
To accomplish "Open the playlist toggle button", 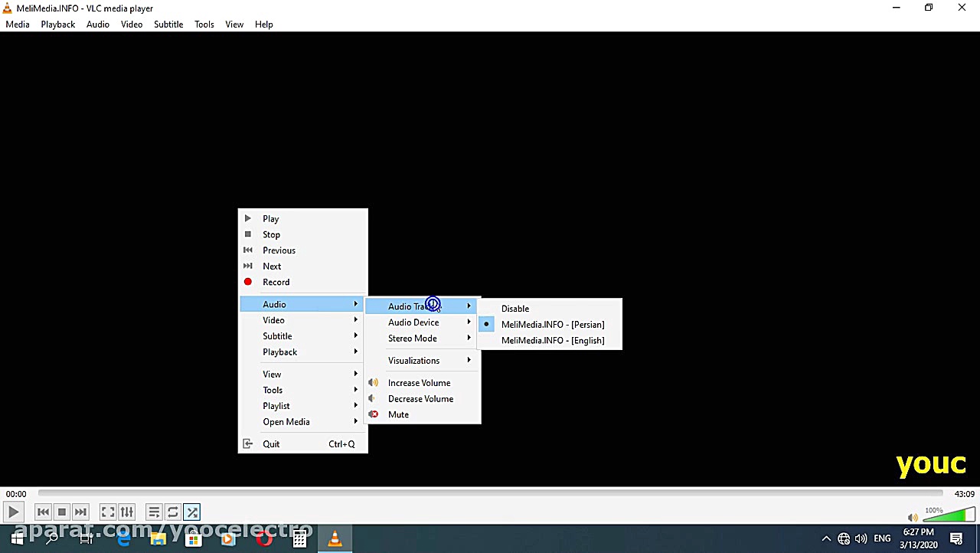I will coord(154,512).
